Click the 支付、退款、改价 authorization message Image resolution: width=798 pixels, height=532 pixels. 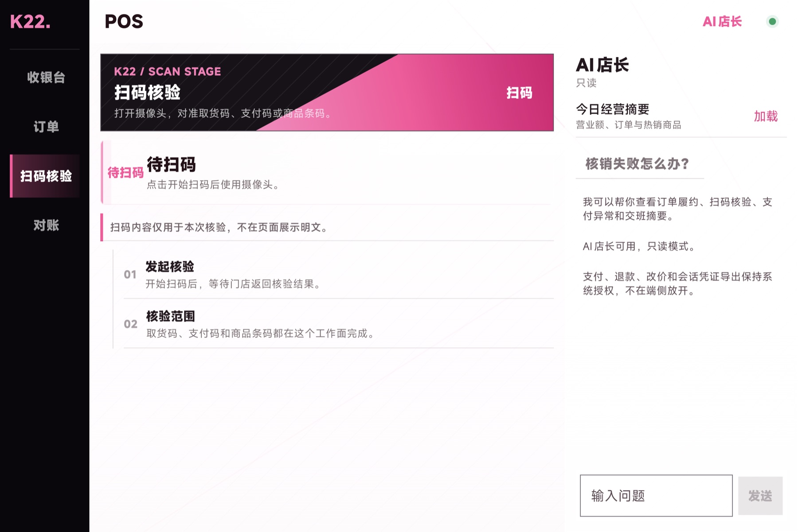[x=677, y=283]
